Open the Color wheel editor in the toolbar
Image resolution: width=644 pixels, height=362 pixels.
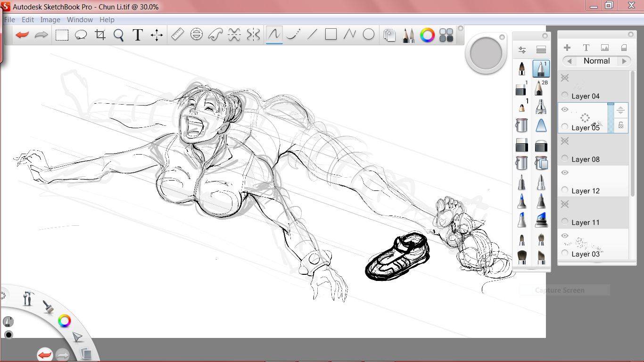click(x=428, y=35)
